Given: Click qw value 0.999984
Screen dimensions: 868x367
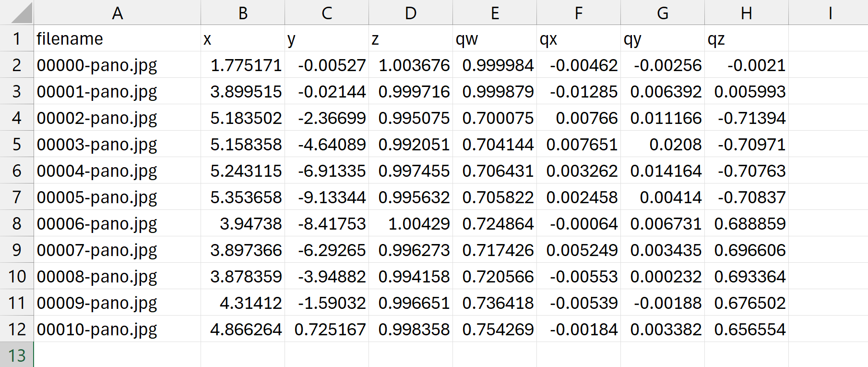Looking at the screenshot, I should point(495,64).
